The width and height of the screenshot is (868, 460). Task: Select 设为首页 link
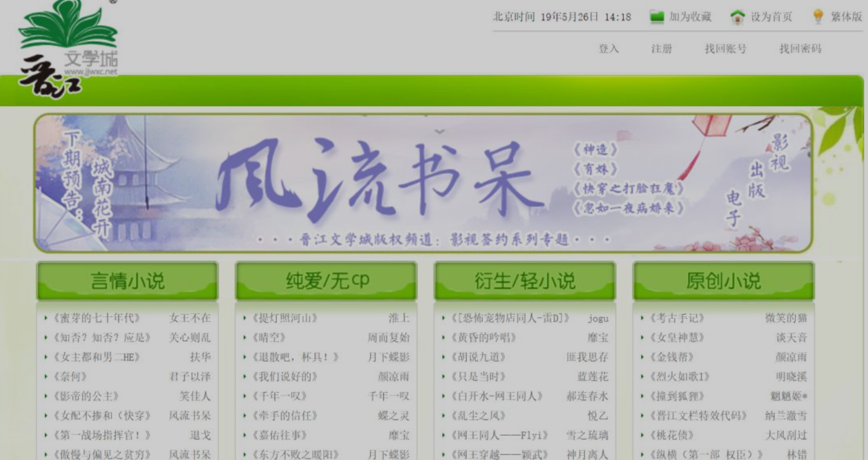coord(772,17)
